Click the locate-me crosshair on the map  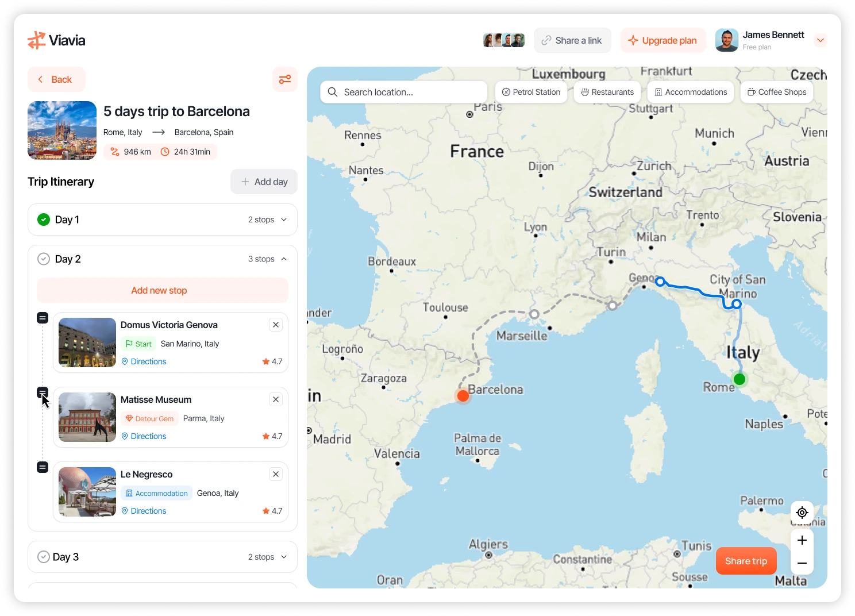click(802, 512)
